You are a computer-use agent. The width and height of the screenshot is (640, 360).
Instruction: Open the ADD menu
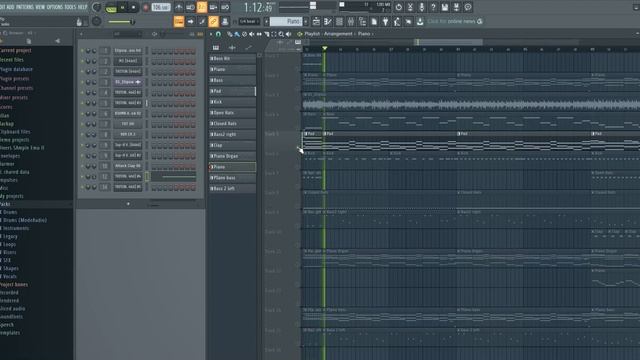pyautogui.click(x=10, y=7)
